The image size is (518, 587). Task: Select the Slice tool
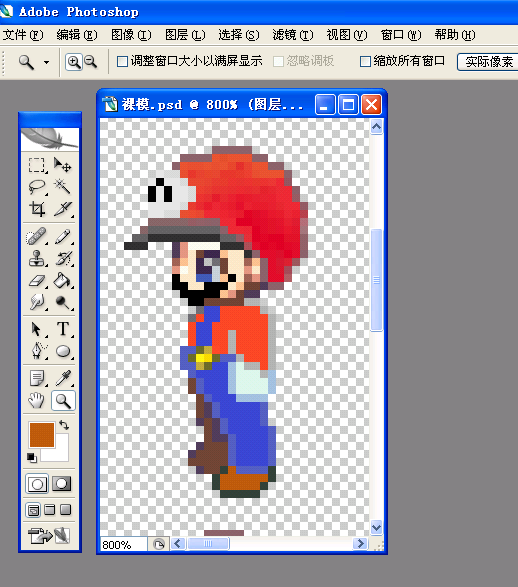coord(63,209)
